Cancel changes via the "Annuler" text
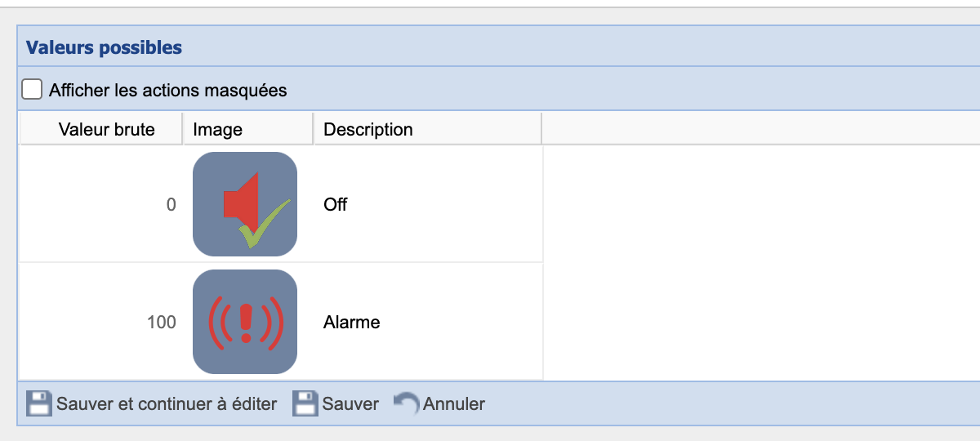 [x=454, y=403]
